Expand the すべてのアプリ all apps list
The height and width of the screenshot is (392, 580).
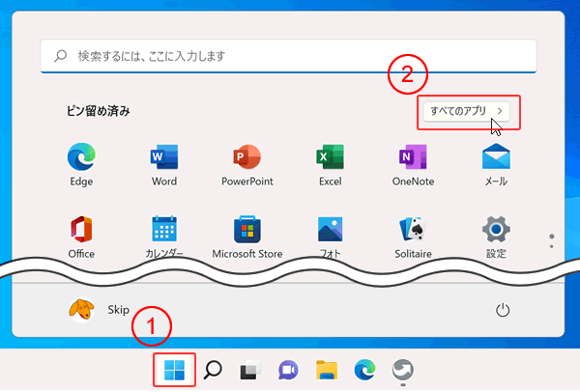(469, 112)
